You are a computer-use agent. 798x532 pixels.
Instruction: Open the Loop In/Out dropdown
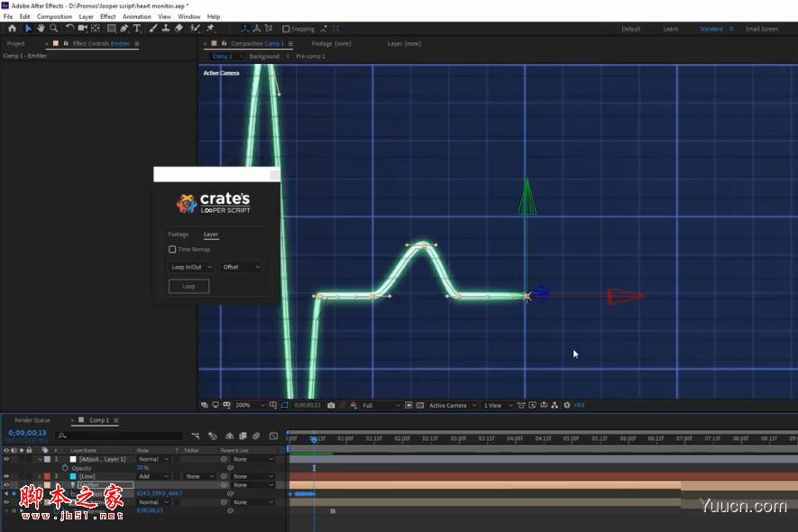pos(191,267)
